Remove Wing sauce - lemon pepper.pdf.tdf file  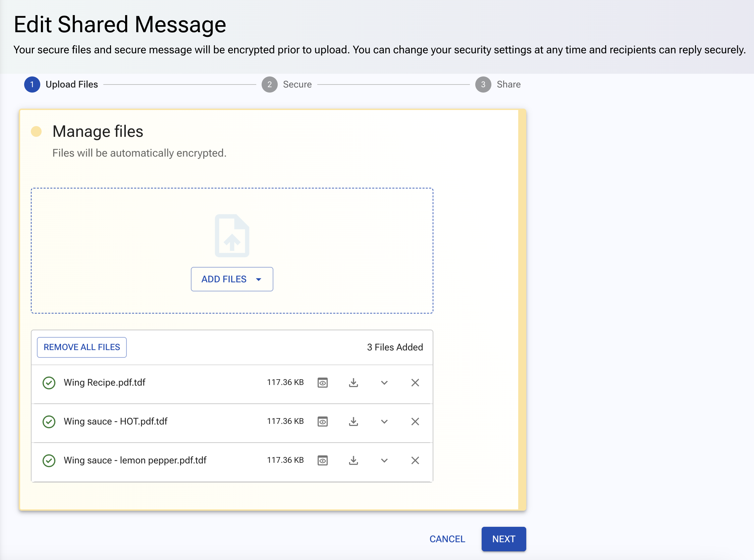coord(415,460)
